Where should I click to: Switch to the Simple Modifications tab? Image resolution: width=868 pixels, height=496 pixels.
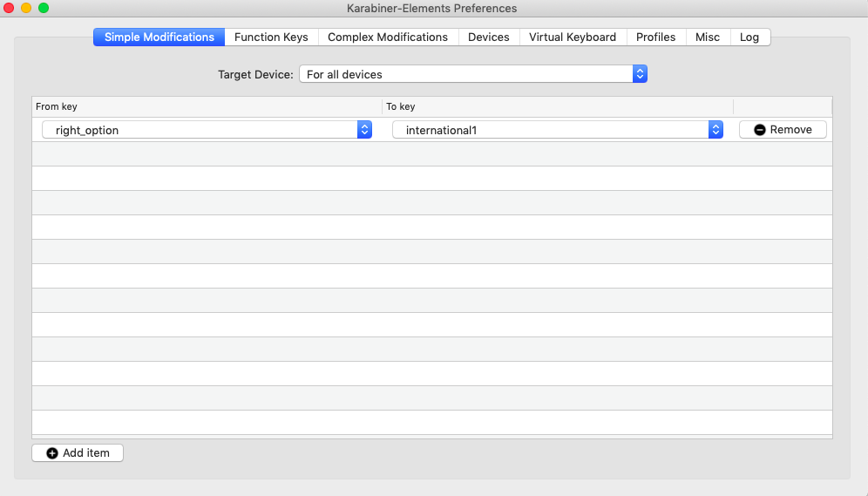pos(159,37)
